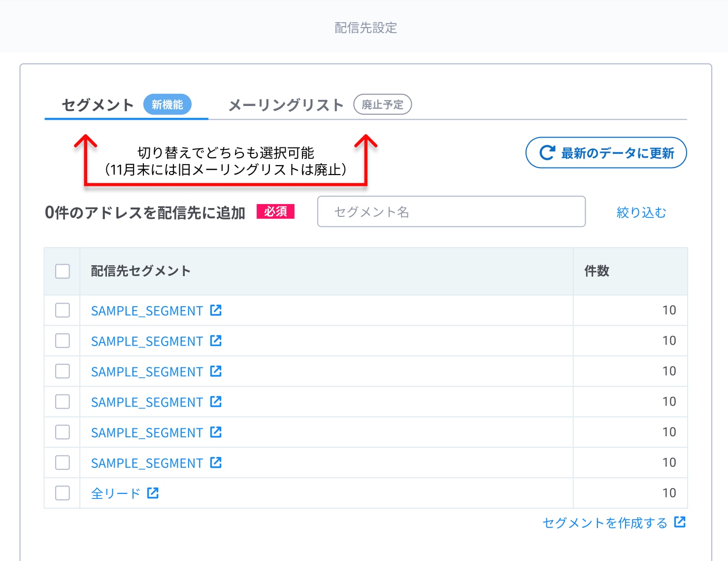
Task: Click the 新機能 badge
Action: [x=167, y=105]
